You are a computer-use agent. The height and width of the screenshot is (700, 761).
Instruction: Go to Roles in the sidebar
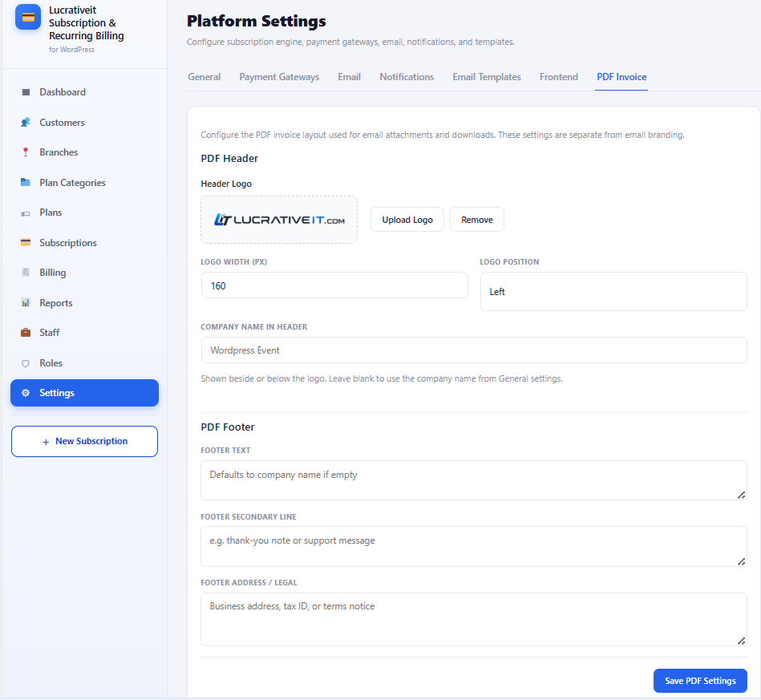(84, 363)
